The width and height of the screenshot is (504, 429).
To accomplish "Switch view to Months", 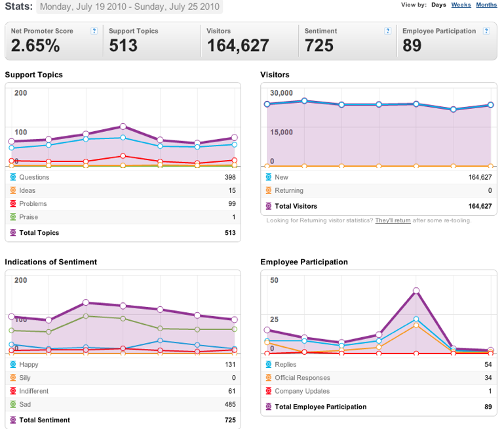I will 486,5.
